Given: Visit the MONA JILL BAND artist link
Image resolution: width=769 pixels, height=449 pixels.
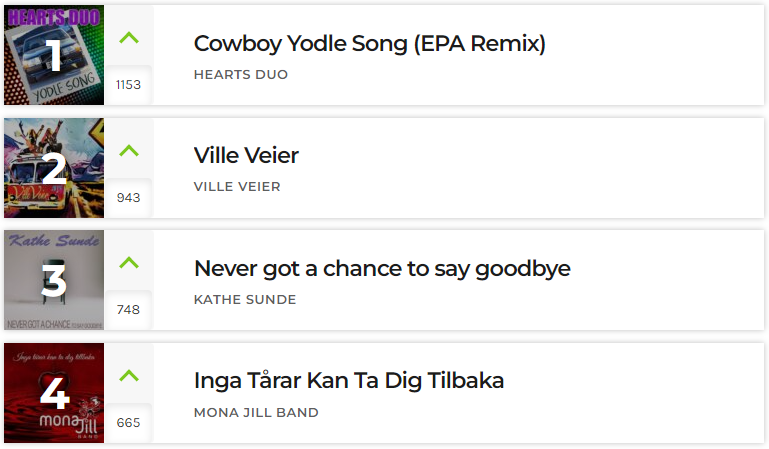Looking at the screenshot, I should pyautogui.click(x=256, y=412).
